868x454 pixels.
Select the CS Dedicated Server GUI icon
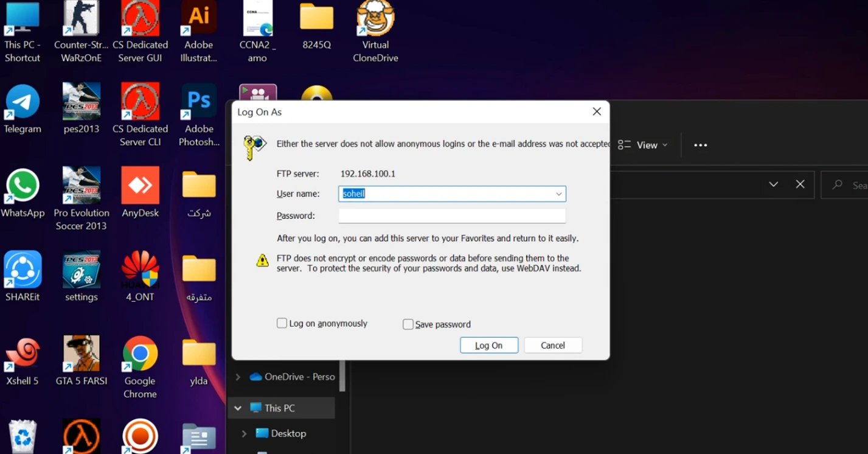click(x=140, y=32)
